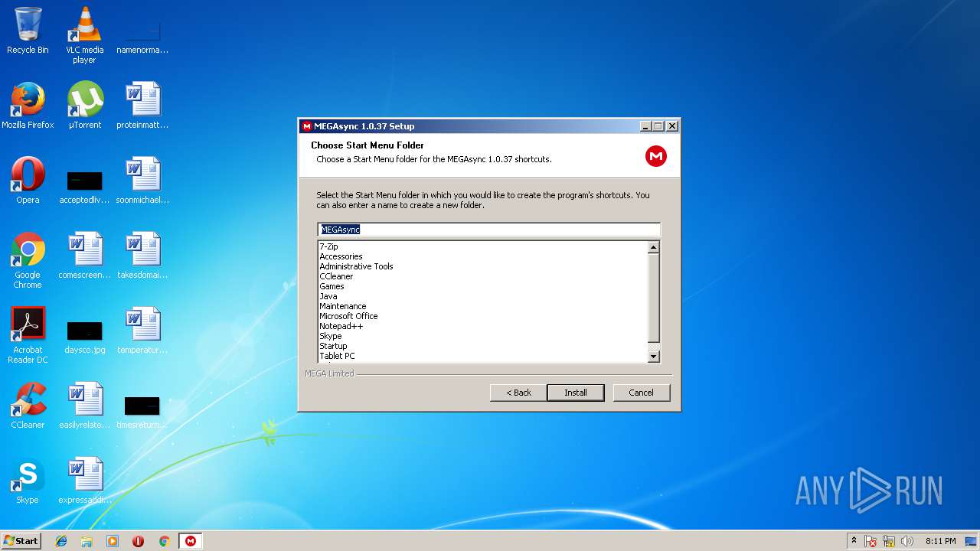This screenshot has height=551, width=980.
Task: Select Games folder in list
Action: (483, 286)
